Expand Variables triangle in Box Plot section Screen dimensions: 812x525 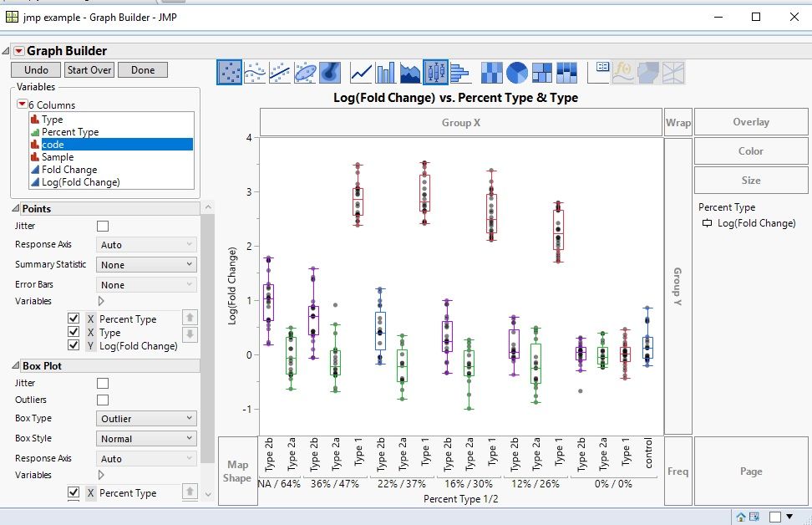point(101,475)
